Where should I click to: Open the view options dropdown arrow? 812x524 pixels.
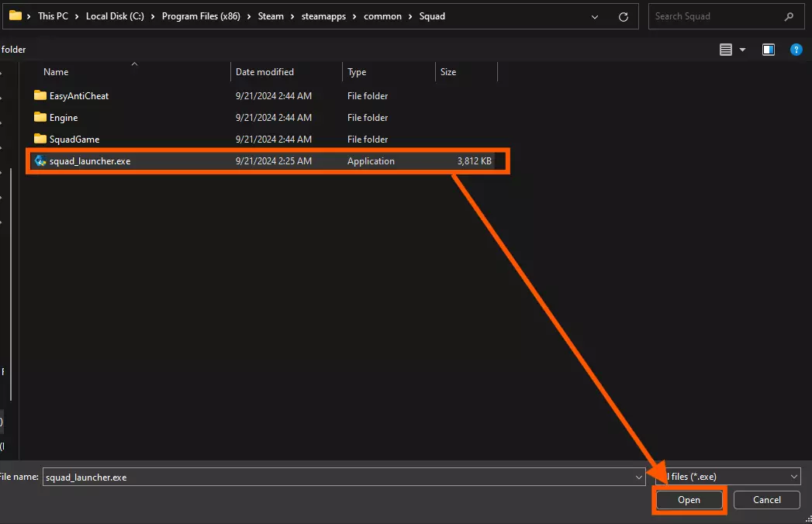click(x=742, y=50)
